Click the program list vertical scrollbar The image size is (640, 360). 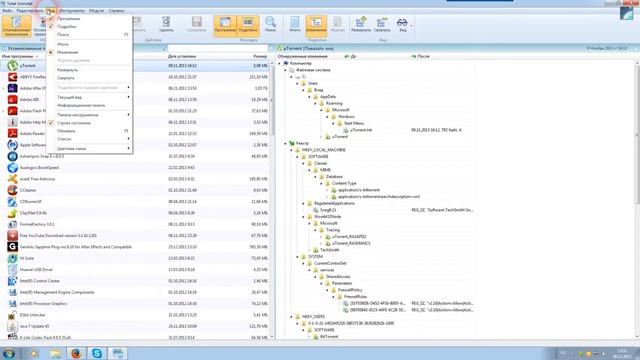pos(272,200)
